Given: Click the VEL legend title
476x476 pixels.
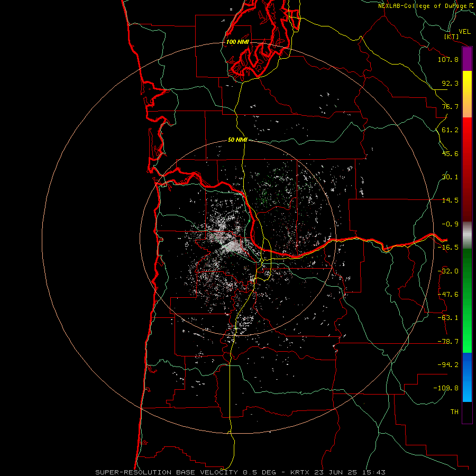Looking at the screenshot, I should tap(464, 32).
